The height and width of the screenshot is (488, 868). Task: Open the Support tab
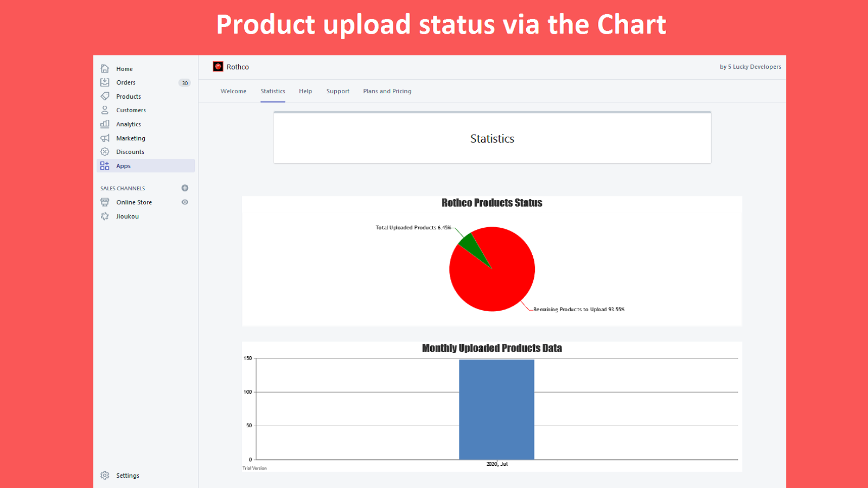tap(338, 91)
